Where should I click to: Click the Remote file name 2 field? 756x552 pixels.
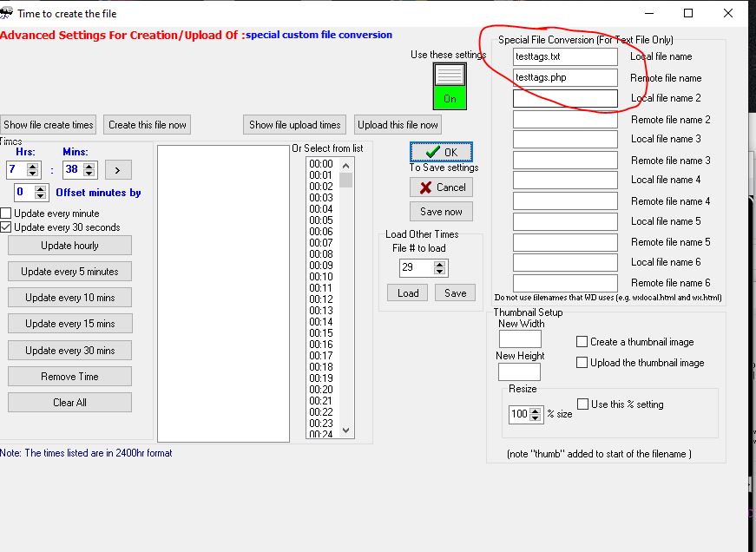tap(565, 120)
